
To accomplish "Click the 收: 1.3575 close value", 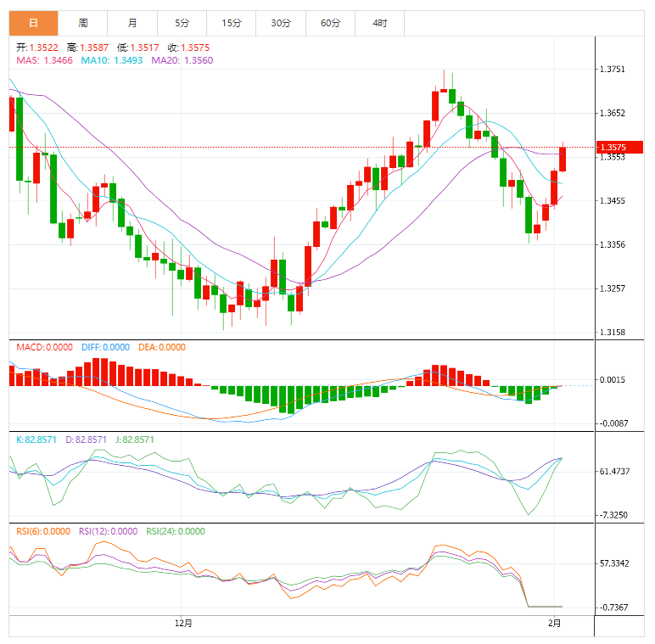I will coord(188,48).
